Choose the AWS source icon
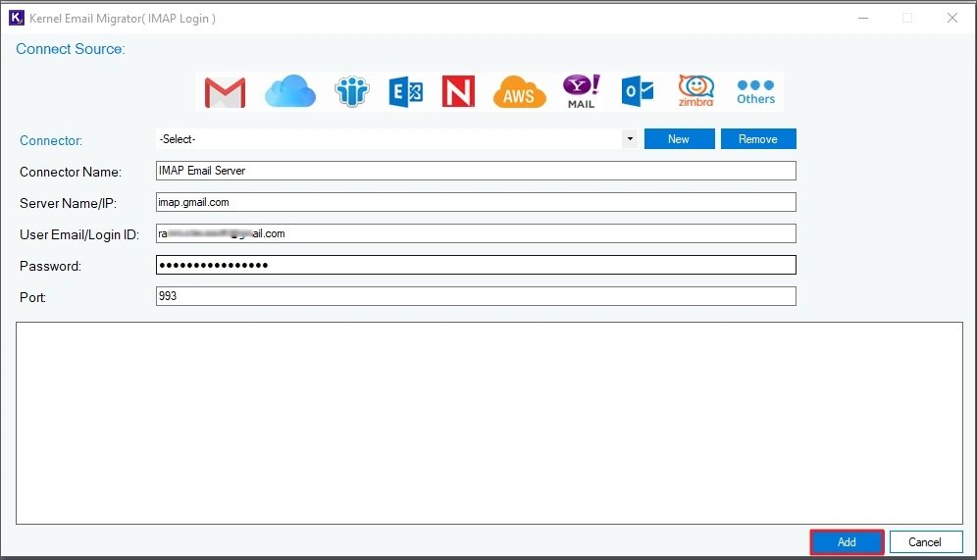This screenshot has height=560, width=977. [518, 93]
